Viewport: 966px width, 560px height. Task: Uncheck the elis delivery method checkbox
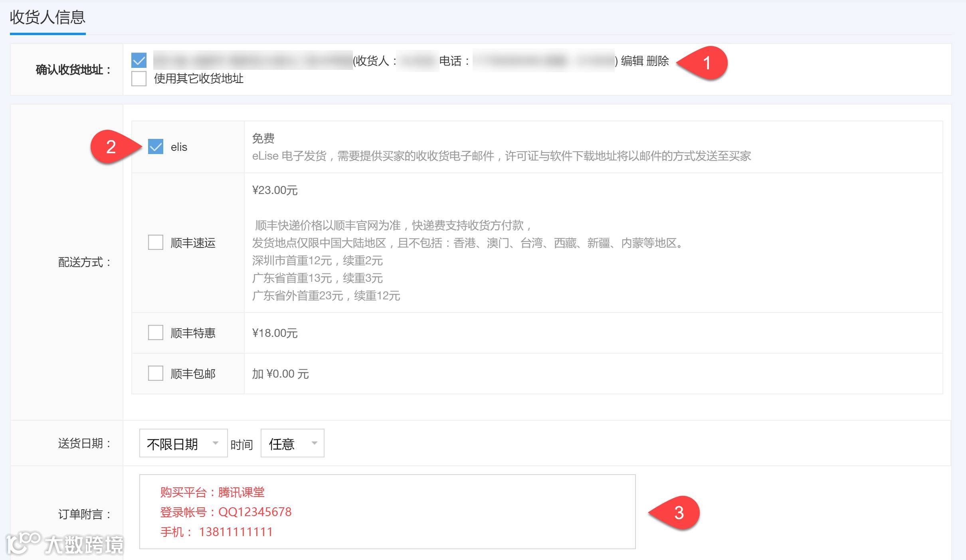[x=156, y=146]
